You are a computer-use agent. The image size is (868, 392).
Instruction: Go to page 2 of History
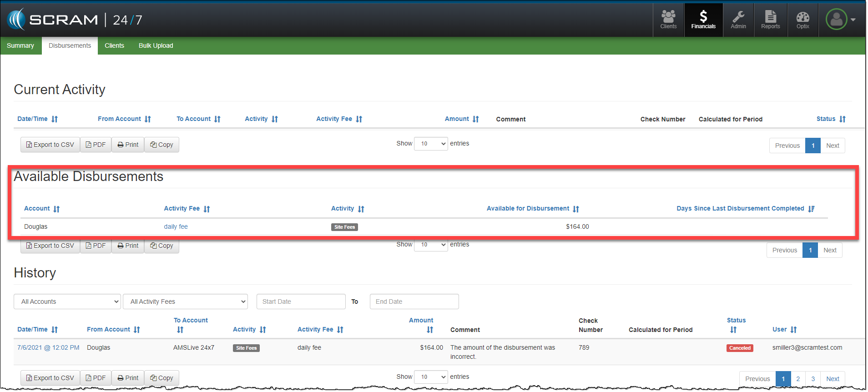pyautogui.click(x=797, y=379)
